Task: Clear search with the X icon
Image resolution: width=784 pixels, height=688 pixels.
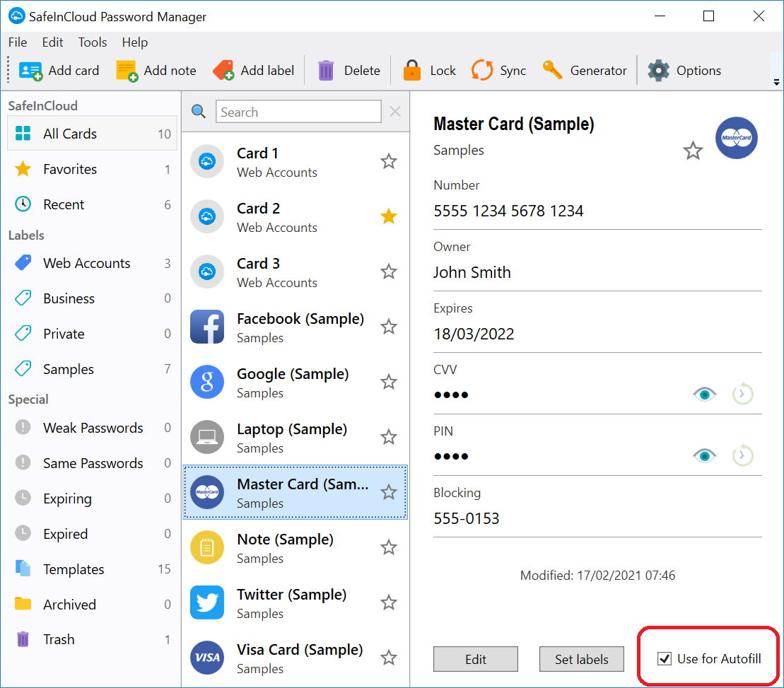Action: pos(395,112)
